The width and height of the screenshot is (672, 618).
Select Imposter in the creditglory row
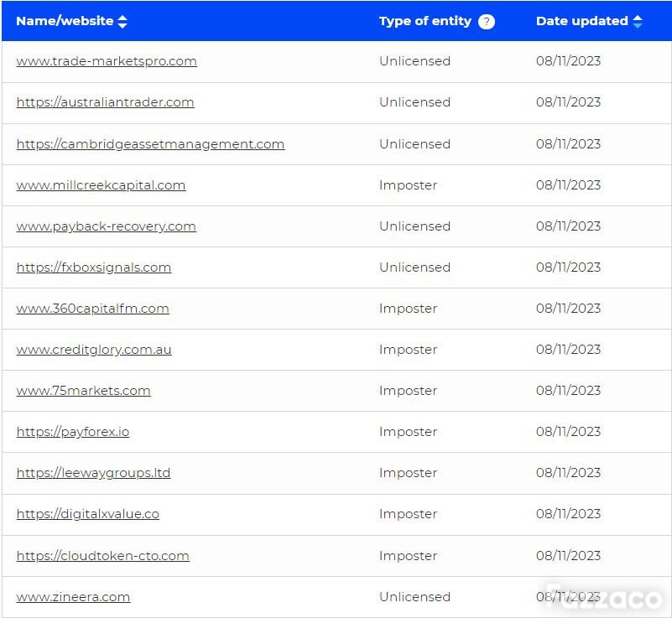coord(409,350)
